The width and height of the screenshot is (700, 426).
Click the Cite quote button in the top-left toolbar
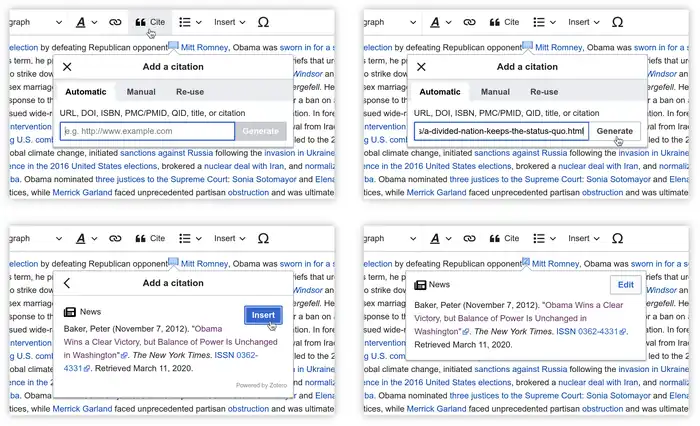pos(149,22)
